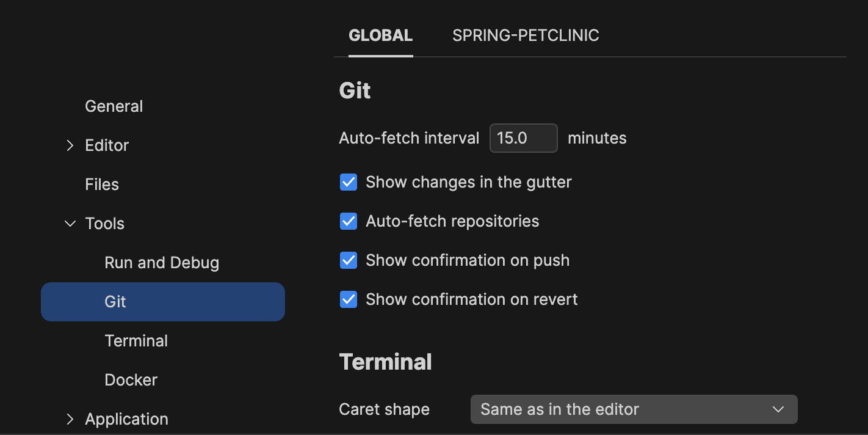Turn off Show confirmation on revert
Image resolution: width=868 pixels, height=435 pixels.
point(348,299)
